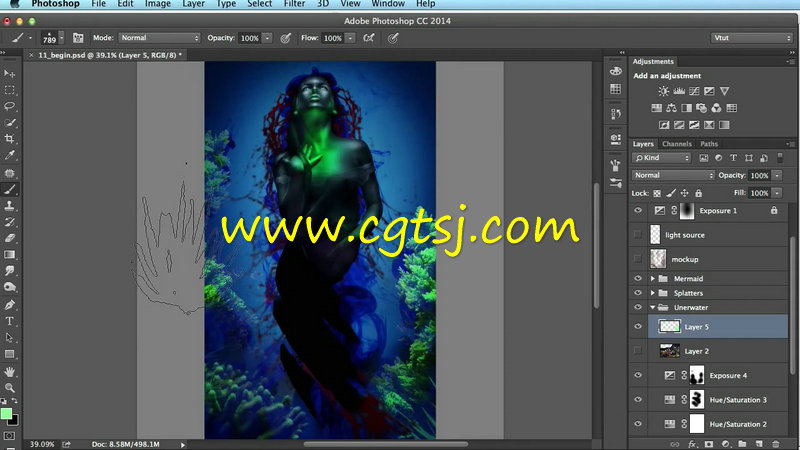Screen dimensions: 800x450
Task: Open the brush Opacity dropdown arrow
Action: coord(267,38)
